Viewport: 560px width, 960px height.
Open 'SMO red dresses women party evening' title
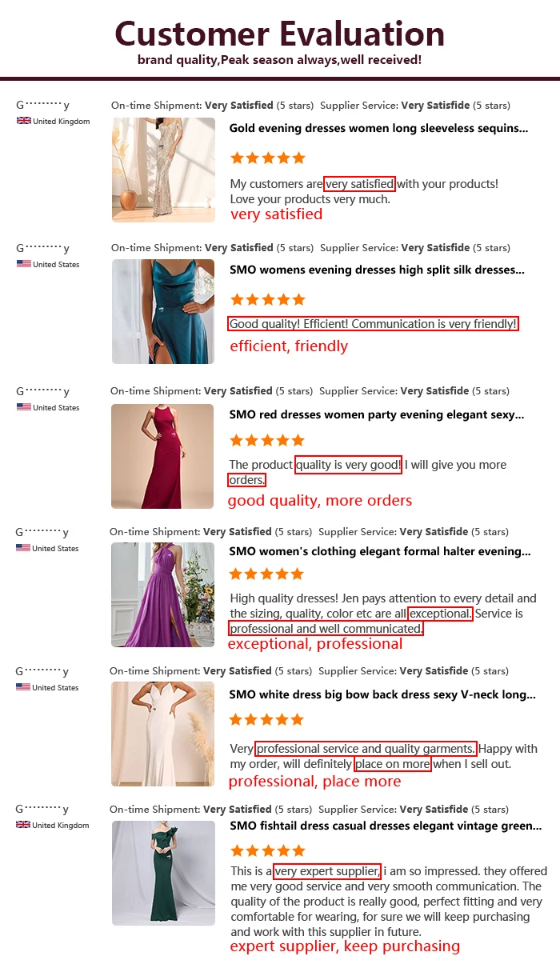pos(377,415)
